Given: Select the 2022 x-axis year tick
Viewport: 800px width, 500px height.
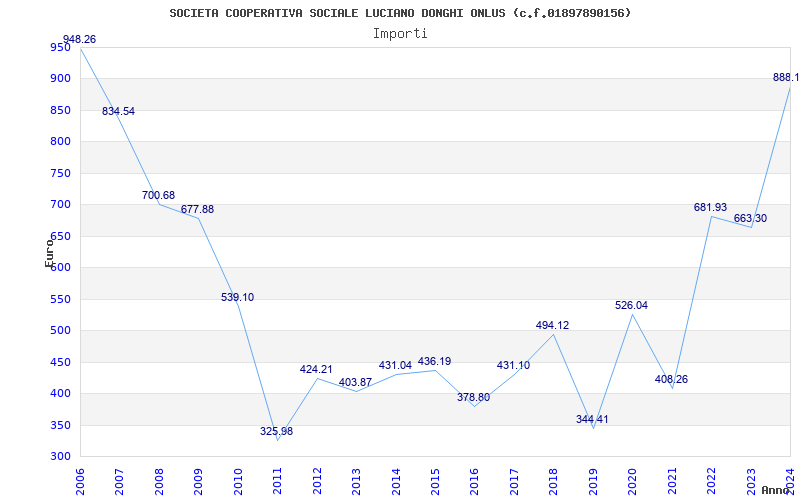Looking at the screenshot, I should (711, 480).
